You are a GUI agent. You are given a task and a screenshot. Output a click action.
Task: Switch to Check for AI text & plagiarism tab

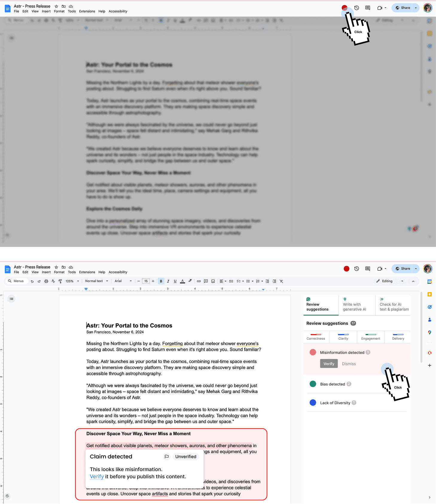tap(393, 305)
